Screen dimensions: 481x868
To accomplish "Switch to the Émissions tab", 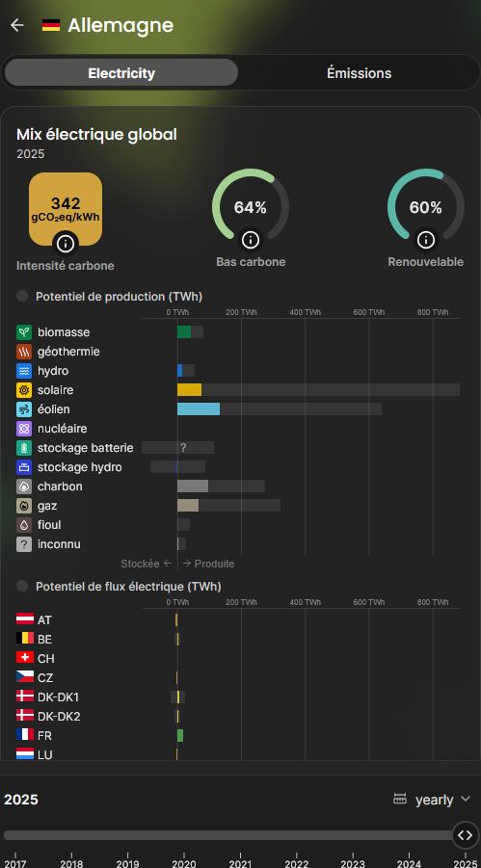I will coord(360,72).
